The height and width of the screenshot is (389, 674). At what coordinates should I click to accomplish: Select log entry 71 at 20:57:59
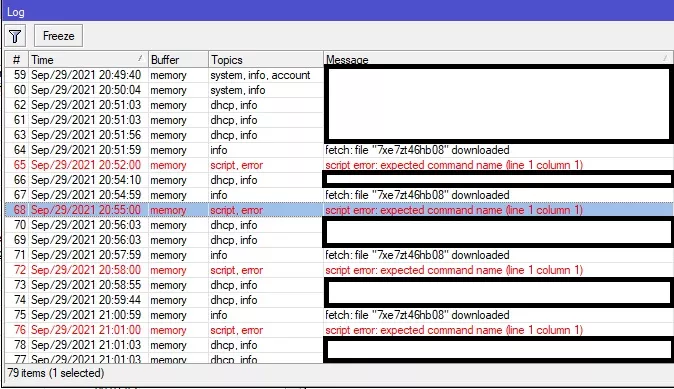(339, 255)
